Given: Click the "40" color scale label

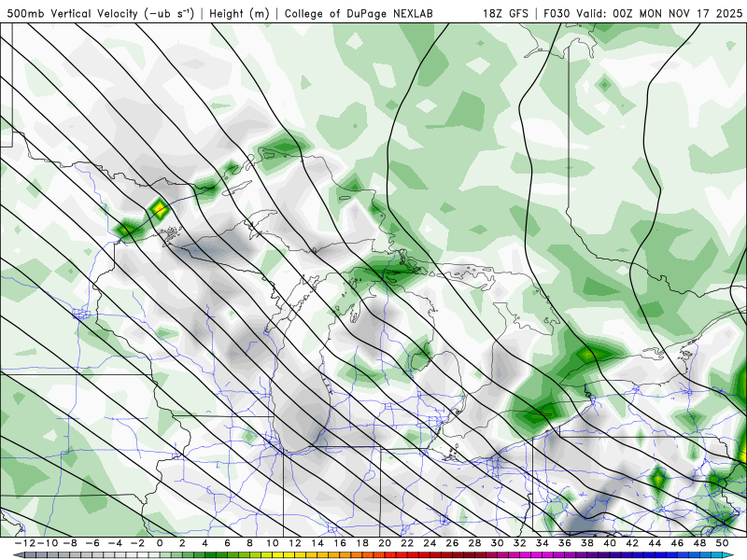Looking at the screenshot, I should pos(610,543).
